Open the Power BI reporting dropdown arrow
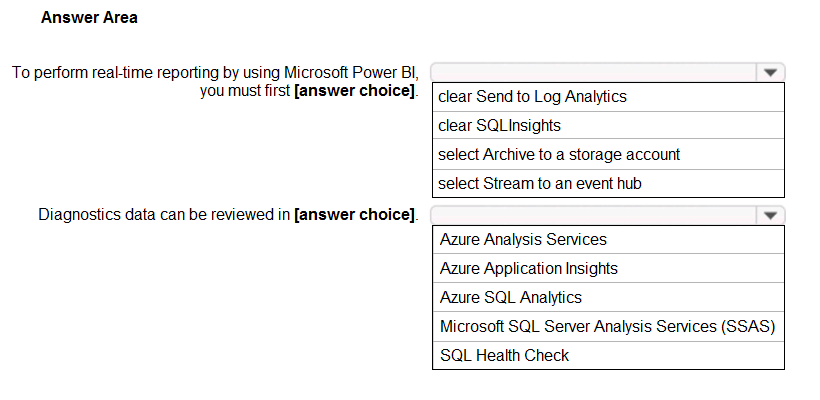The width and height of the screenshot is (820, 400). point(770,73)
